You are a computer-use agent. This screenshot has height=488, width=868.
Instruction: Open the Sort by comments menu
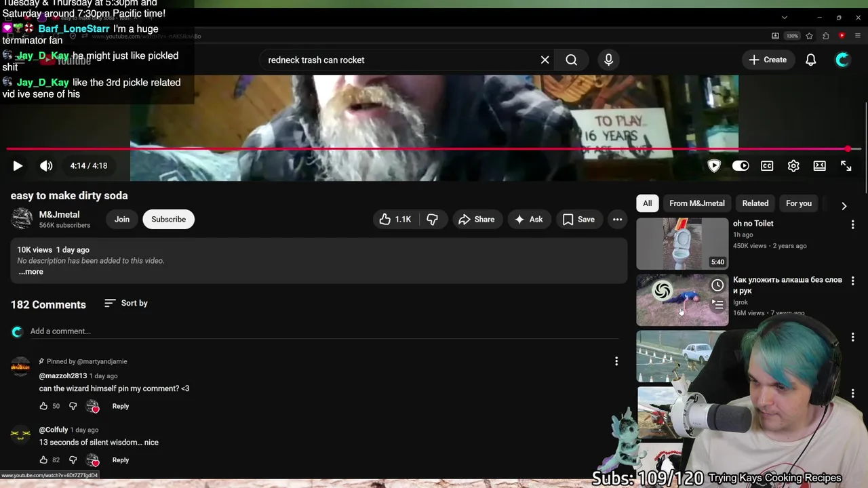click(126, 303)
